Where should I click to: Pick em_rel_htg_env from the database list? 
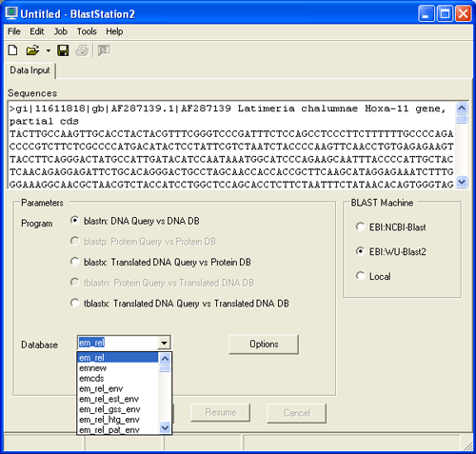click(x=118, y=420)
